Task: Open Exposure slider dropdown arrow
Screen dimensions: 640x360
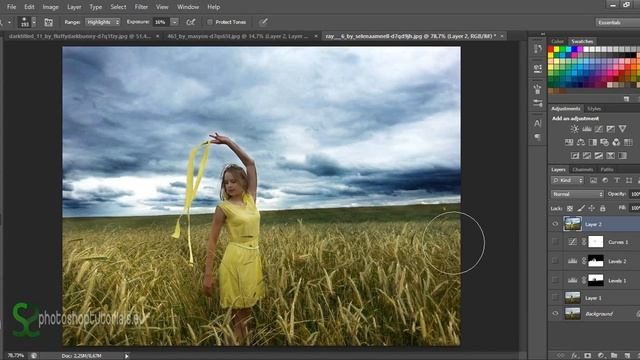Action: click(x=174, y=22)
